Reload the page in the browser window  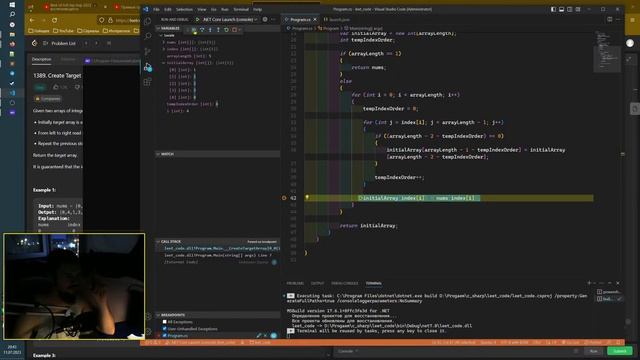pyautogui.click(x=54, y=20)
